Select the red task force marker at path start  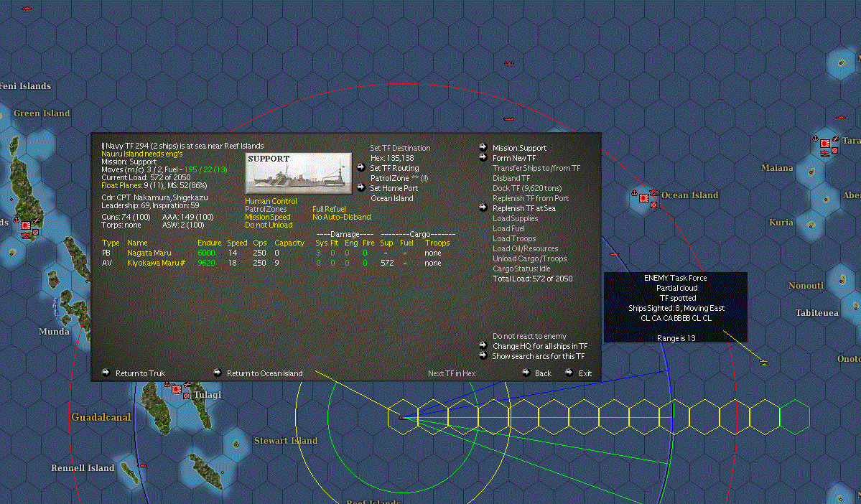(402, 418)
